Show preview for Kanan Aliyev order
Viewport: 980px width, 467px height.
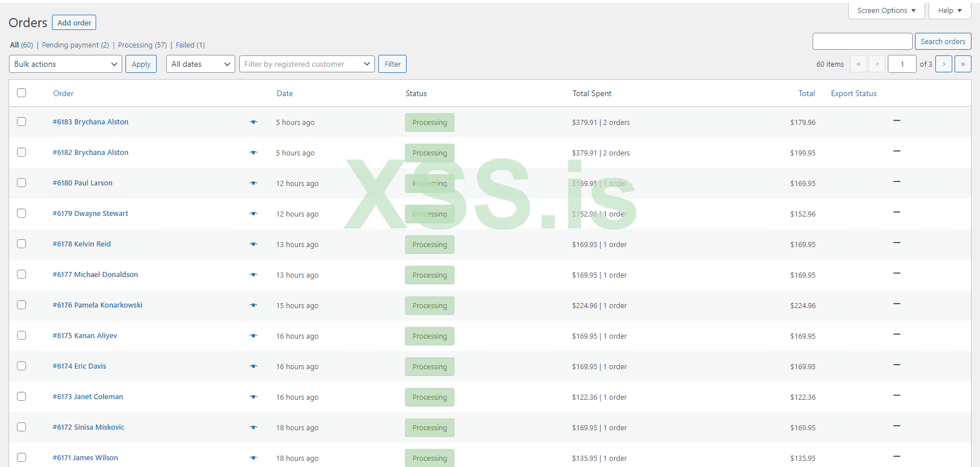pos(253,336)
